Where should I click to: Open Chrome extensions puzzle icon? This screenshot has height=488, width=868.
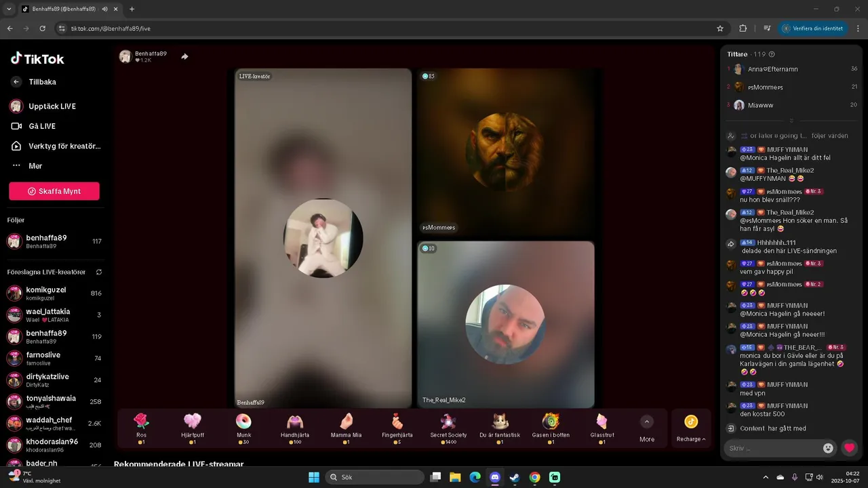[743, 28]
